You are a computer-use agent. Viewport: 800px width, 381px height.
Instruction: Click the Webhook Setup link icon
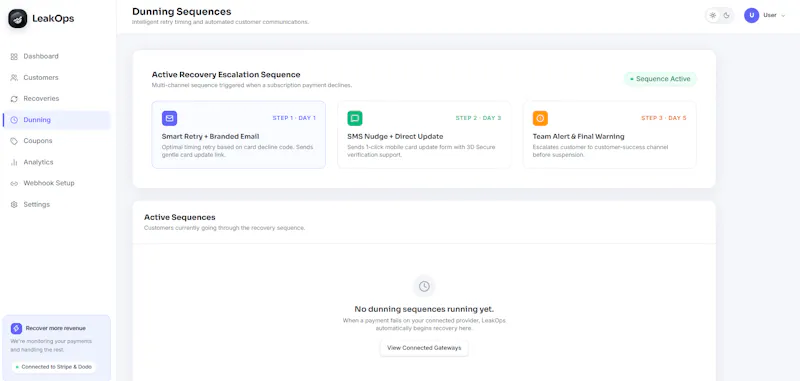pos(14,183)
